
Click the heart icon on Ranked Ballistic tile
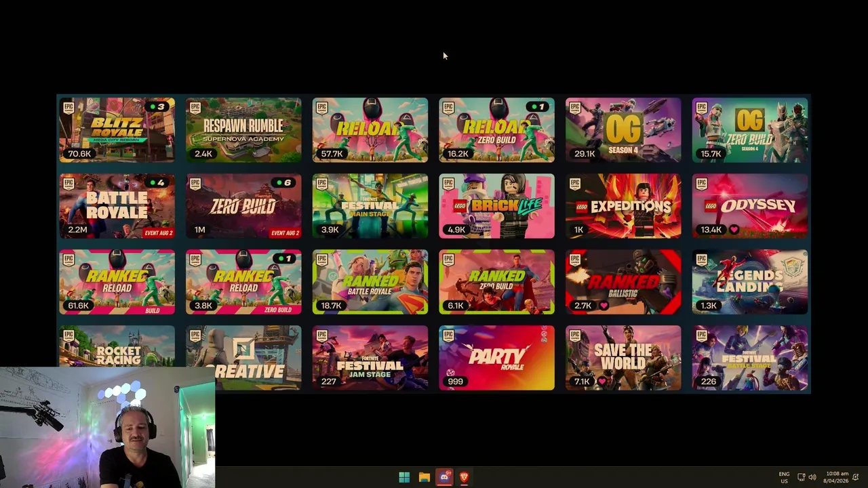point(604,306)
